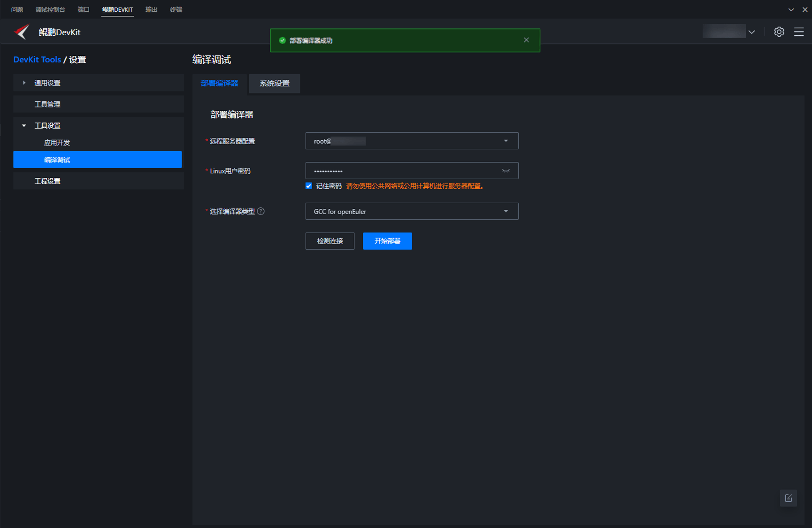Show password with the eye icon
Screen dimensions: 812x528
506,171
